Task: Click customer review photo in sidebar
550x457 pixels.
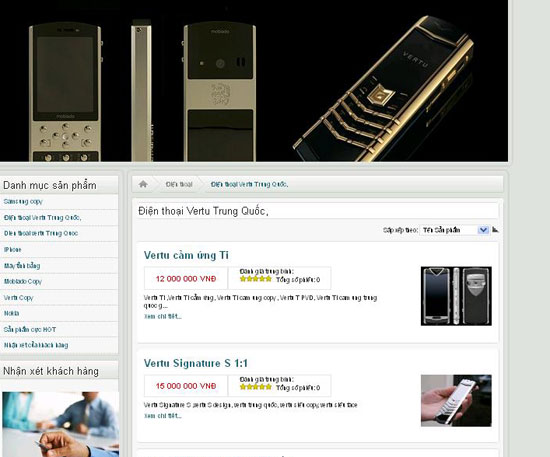Action: click(x=60, y=424)
